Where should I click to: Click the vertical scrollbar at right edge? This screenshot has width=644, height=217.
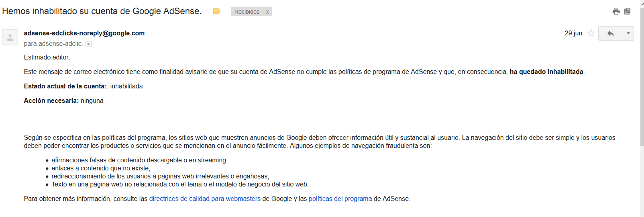642,76
